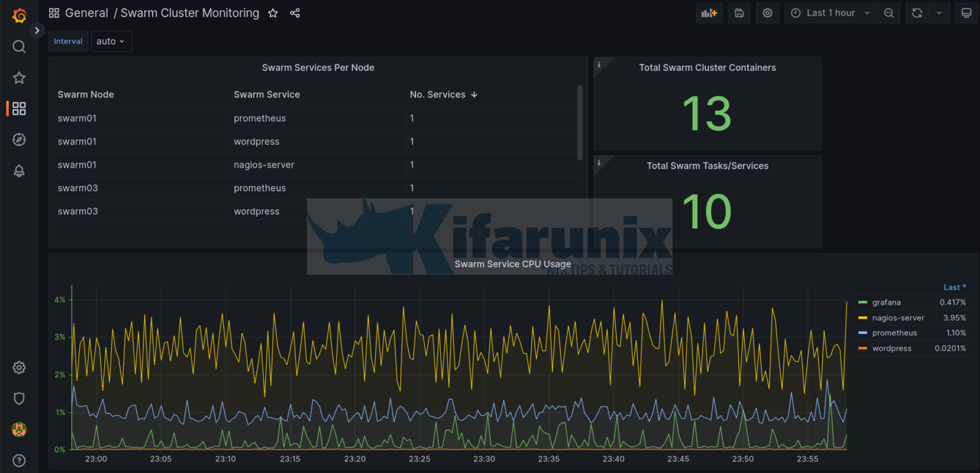This screenshot has height=473, width=980.
Task: Click the Interval variable label
Action: point(68,41)
